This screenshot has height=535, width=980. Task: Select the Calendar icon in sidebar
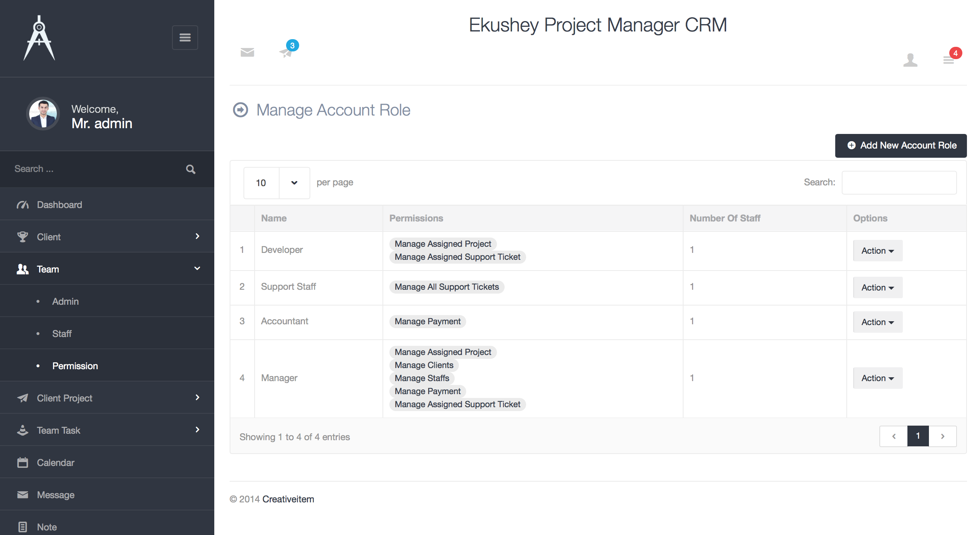point(23,462)
